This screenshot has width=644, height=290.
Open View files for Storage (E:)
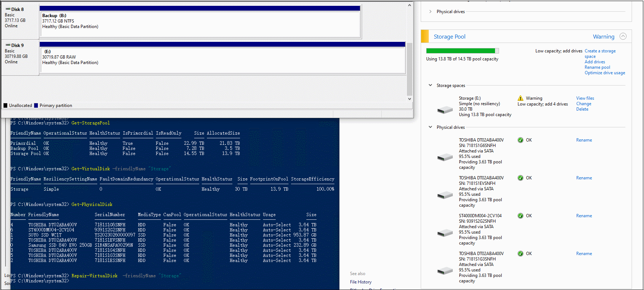coord(585,98)
